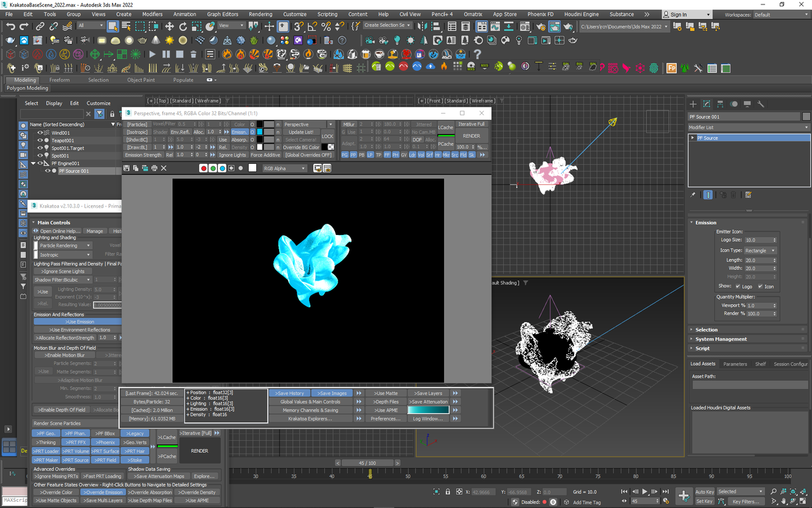Collapse the PF Engine001 tree node

[34, 163]
